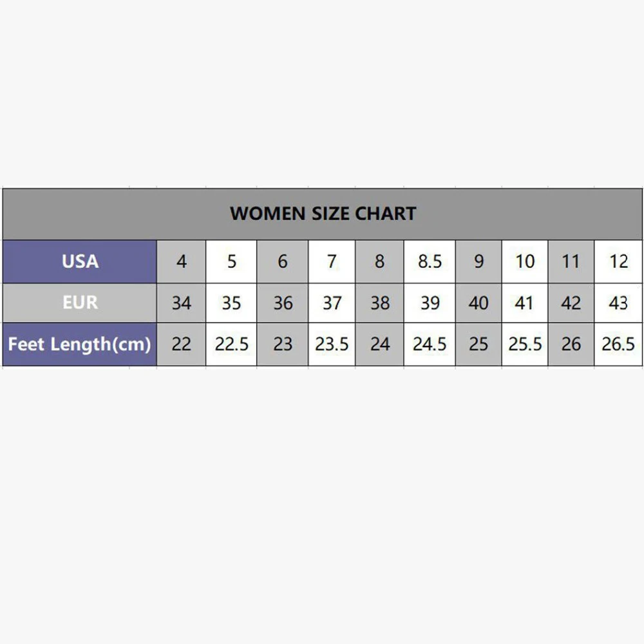This screenshot has height=644, width=644.
Task: Select the USA size 4 cell
Action: pyautogui.click(x=182, y=261)
